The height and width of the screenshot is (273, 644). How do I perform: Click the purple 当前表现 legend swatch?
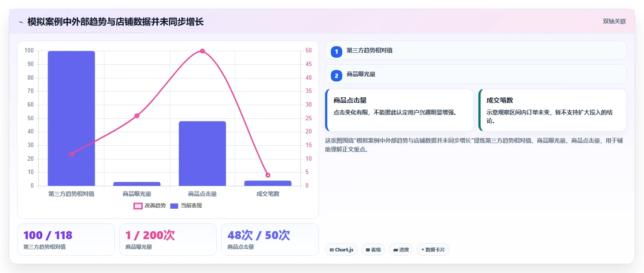[x=174, y=206]
